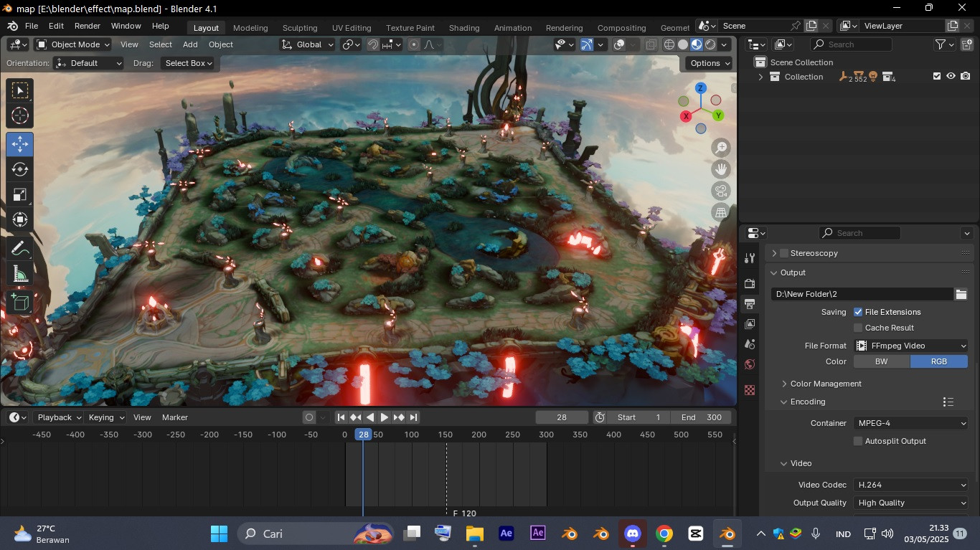Open the Texture properties checker tab

(x=750, y=390)
